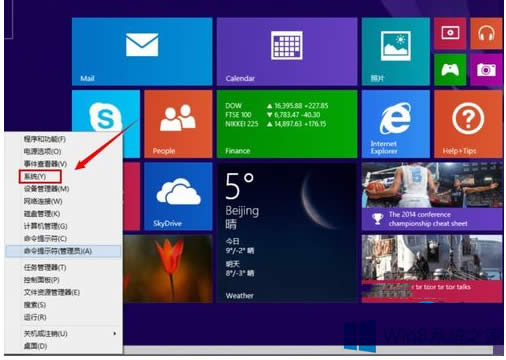Choose 程序和功能(F) from the menu
The height and width of the screenshot is (360, 506).
click(63, 139)
